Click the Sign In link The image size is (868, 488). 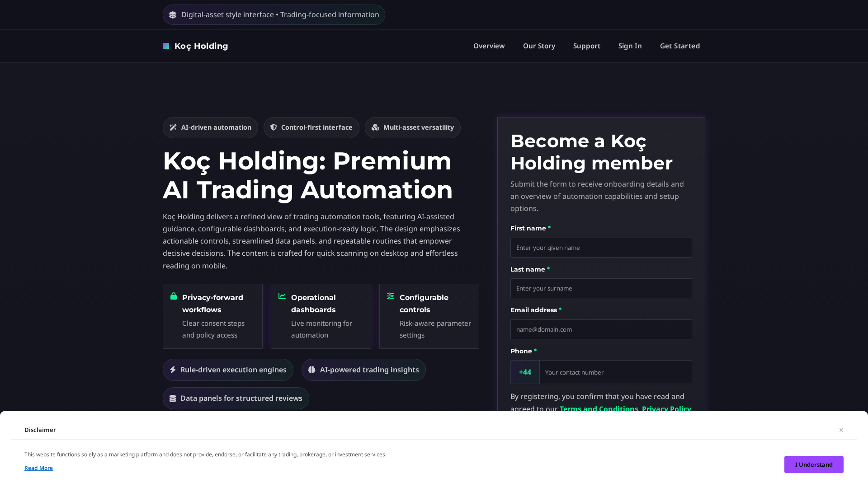630,46
